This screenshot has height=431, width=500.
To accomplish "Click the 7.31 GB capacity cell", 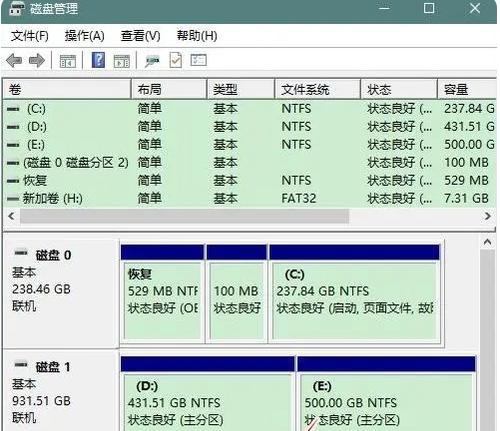I will [x=466, y=199].
